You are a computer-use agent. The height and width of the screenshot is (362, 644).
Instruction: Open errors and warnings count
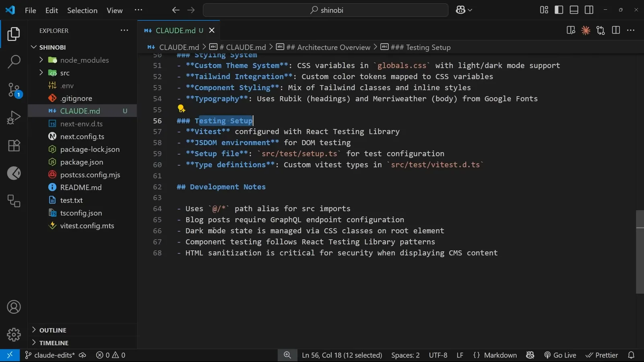[x=111, y=355]
